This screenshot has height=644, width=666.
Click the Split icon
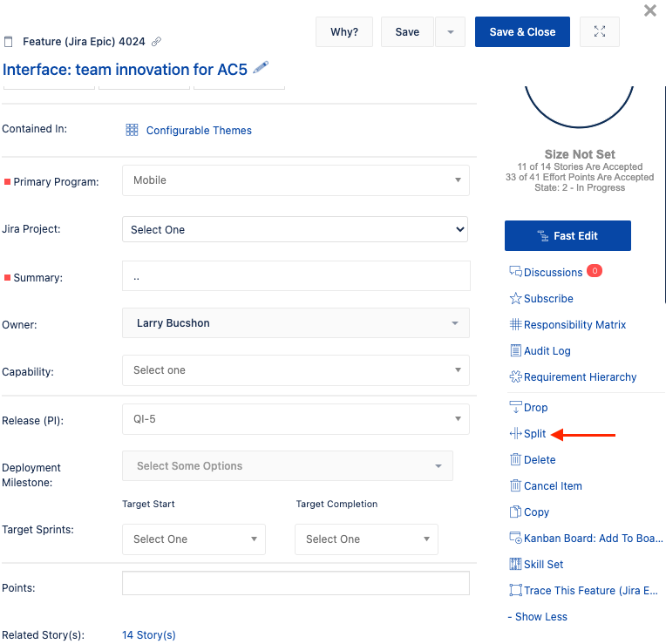tap(515, 433)
